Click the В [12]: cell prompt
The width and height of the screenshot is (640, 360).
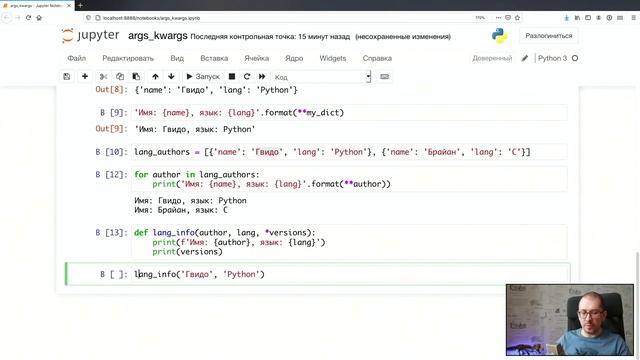pyautogui.click(x=112, y=175)
